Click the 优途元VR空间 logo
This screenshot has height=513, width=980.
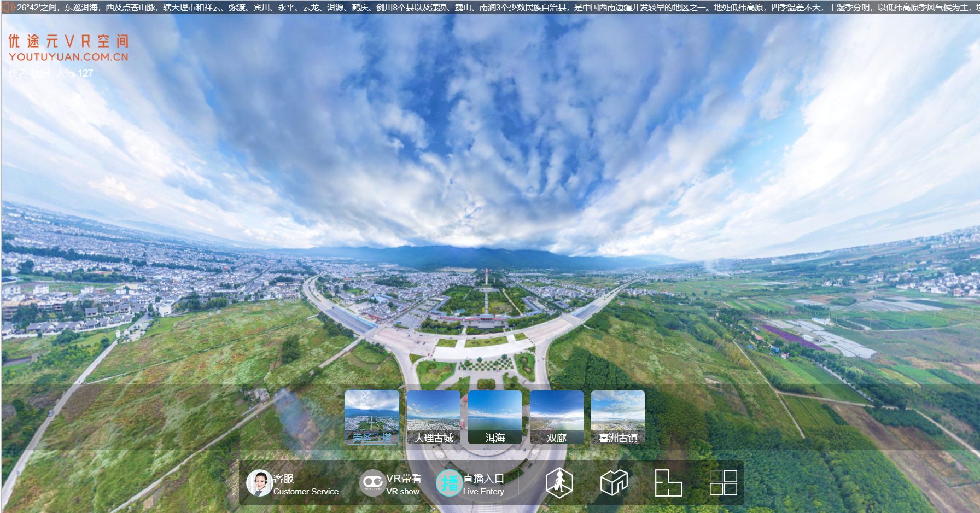coord(68,48)
